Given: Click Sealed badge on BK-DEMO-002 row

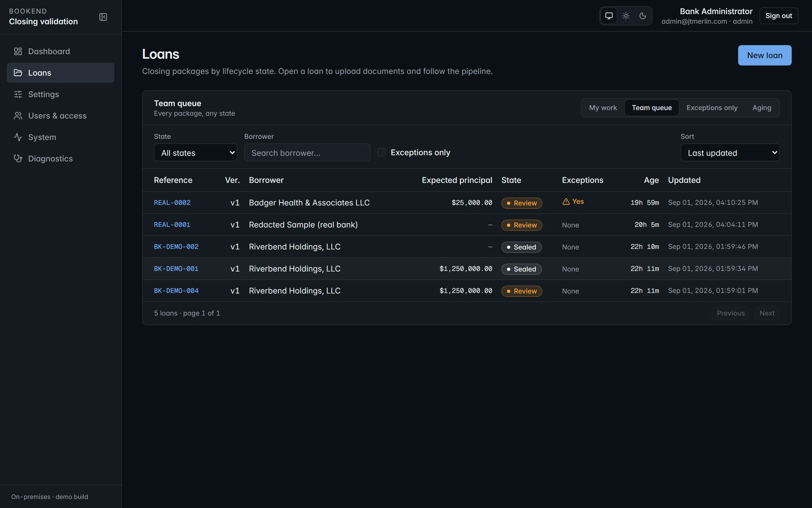Looking at the screenshot, I should point(521,247).
